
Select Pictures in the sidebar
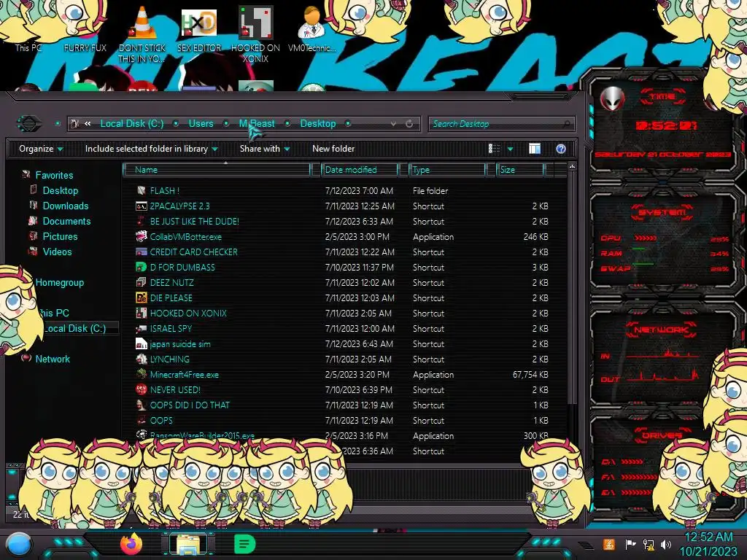(x=60, y=236)
